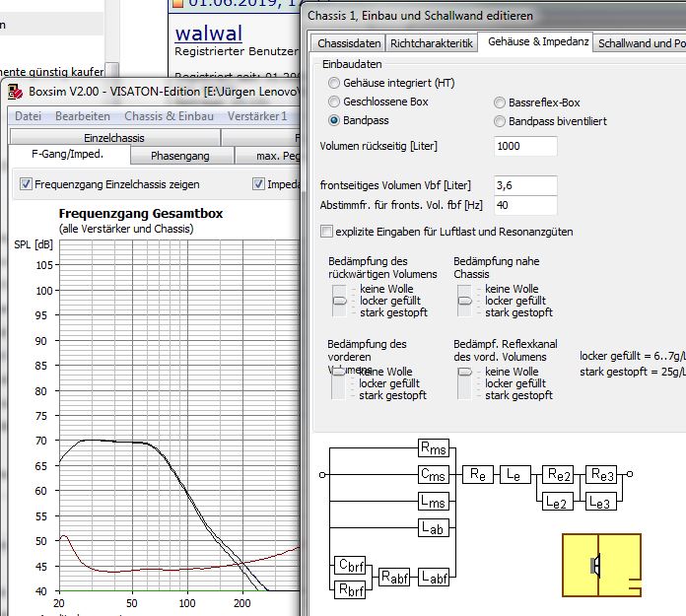Open the Chassis & Einbau menu
The image size is (686, 616).
(x=169, y=116)
